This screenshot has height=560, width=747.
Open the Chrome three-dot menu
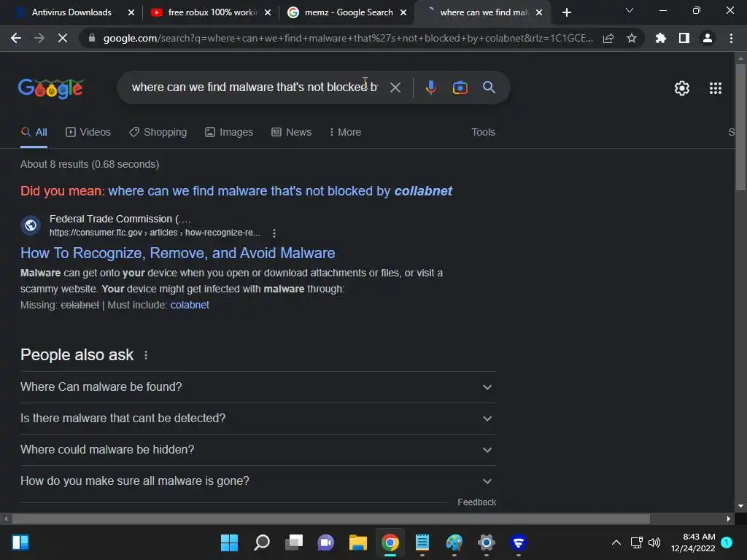[731, 38]
